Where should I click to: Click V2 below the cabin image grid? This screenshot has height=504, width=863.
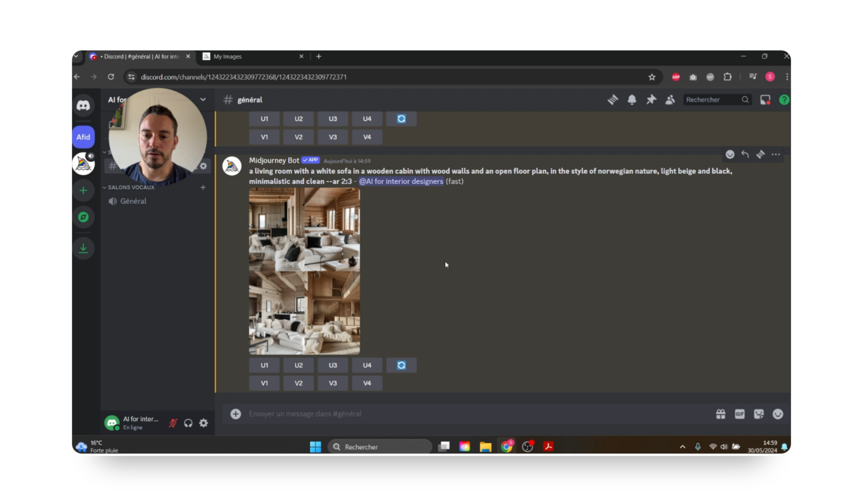pyautogui.click(x=299, y=383)
